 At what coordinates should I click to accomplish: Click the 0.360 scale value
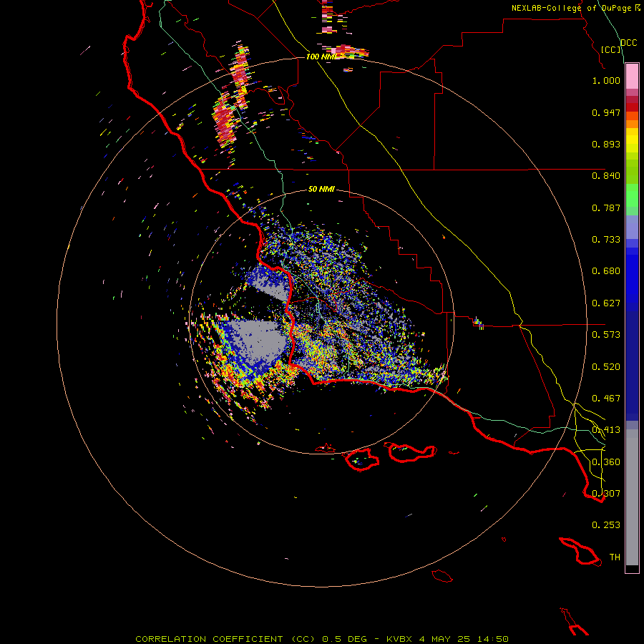pos(606,462)
